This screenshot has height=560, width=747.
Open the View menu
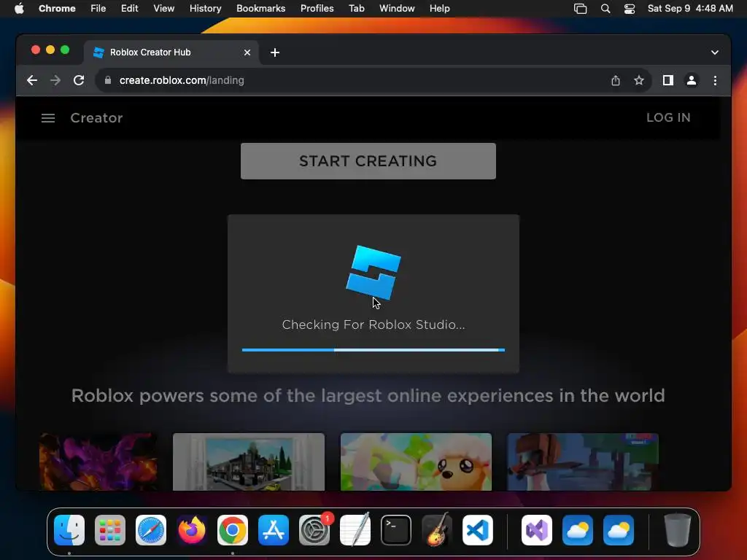pos(164,9)
